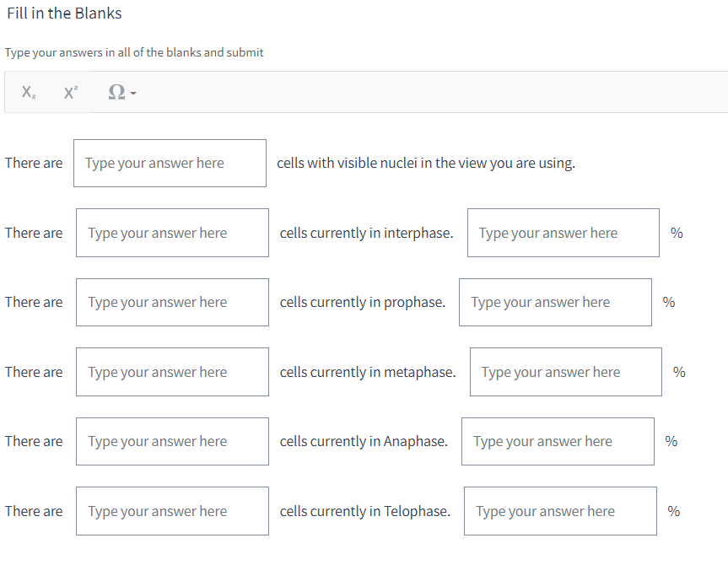Select the subscript formatting tool
The image size is (728, 565).
click(28, 91)
